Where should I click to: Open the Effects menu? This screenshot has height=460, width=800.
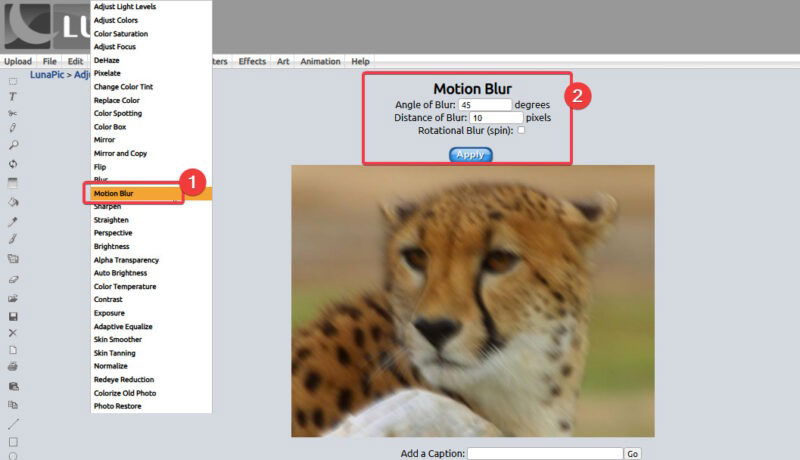252,61
